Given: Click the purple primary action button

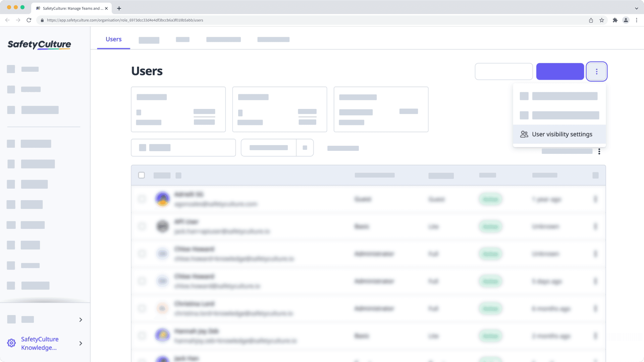Looking at the screenshot, I should point(560,71).
